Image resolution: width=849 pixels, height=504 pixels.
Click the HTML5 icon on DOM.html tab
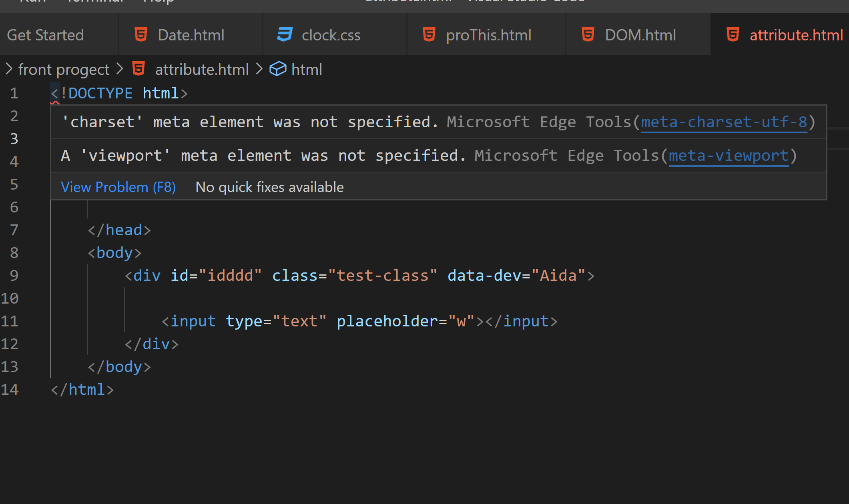(x=588, y=35)
